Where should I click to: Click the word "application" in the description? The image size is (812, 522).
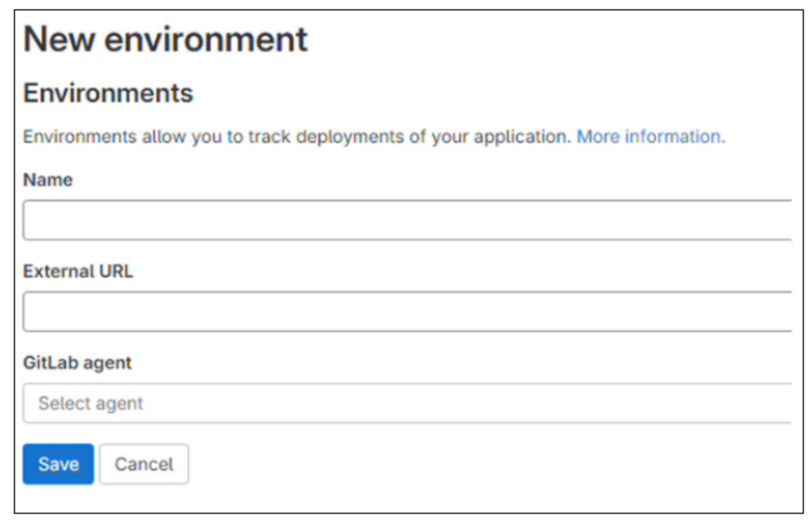pyautogui.click(x=521, y=137)
